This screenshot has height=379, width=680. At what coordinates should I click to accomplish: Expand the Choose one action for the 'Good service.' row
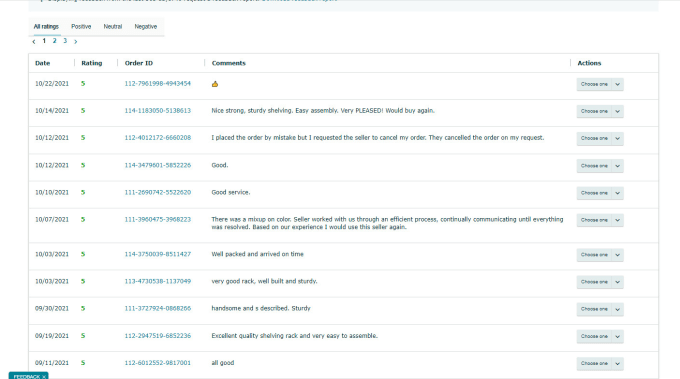pyautogui.click(x=600, y=193)
